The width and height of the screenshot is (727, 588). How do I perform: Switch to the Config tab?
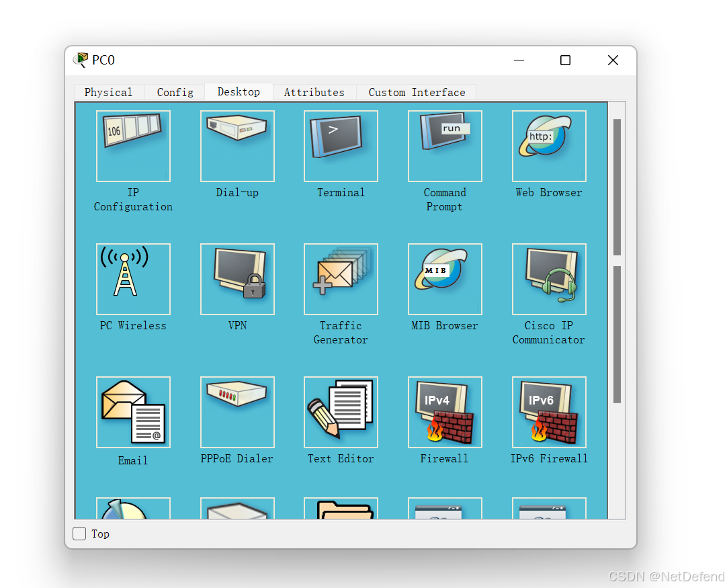(175, 92)
